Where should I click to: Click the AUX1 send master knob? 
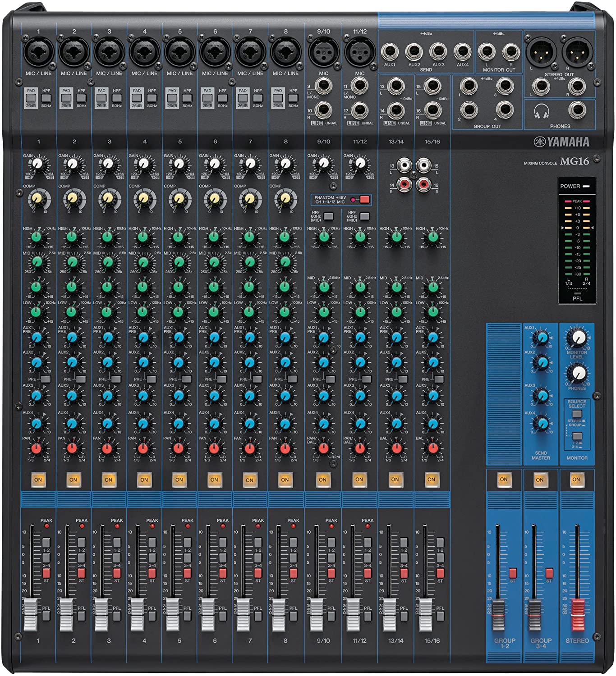pyautogui.click(x=540, y=337)
